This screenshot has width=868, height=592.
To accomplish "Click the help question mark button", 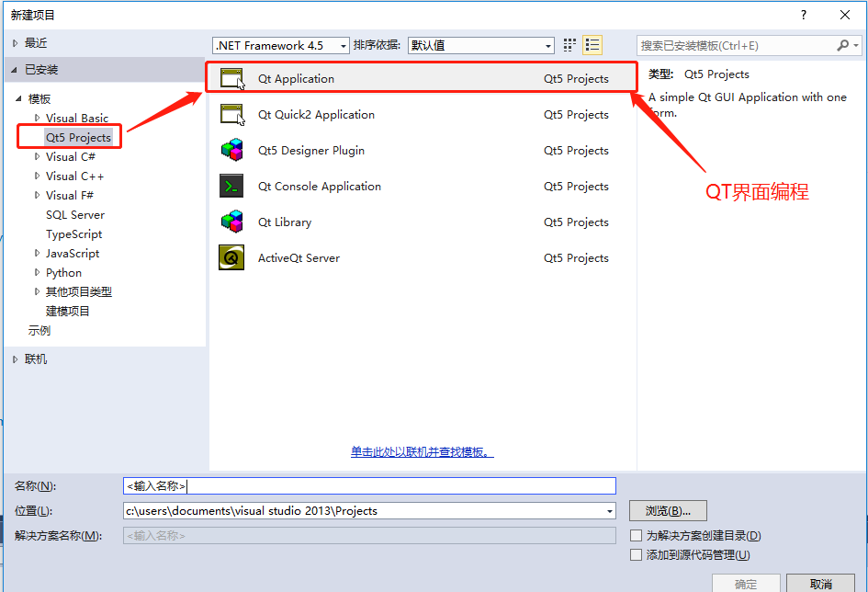I will [803, 15].
